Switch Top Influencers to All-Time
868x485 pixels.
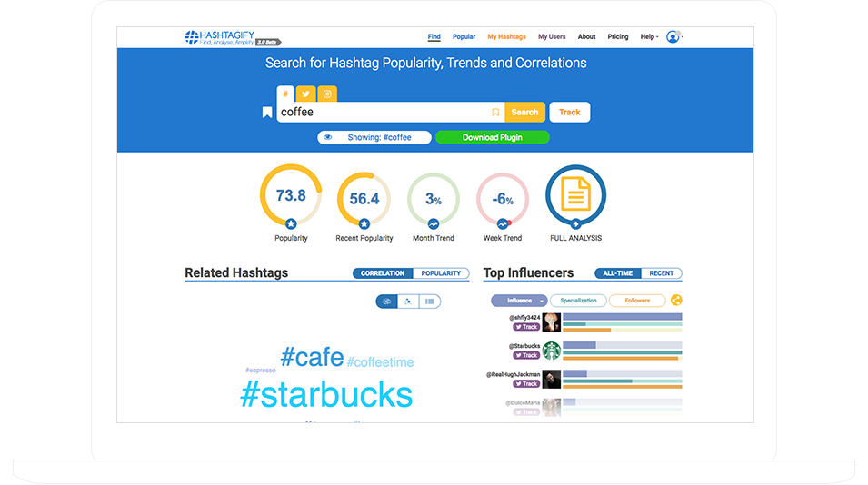pos(617,273)
